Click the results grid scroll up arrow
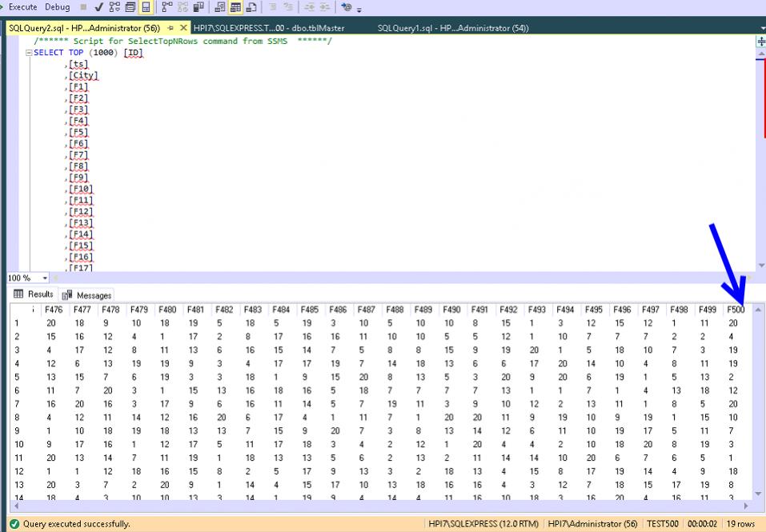Viewport: 766px width, 532px height. pos(758,310)
